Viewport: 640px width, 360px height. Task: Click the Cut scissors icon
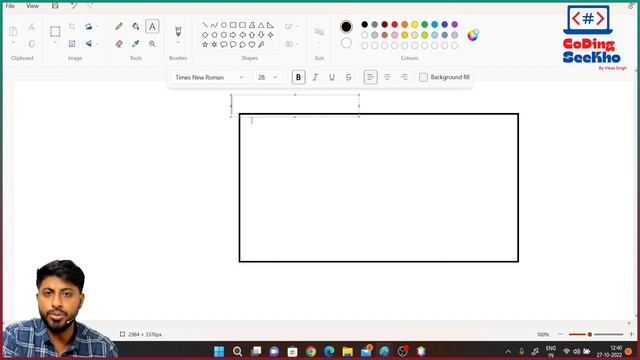click(31, 27)
